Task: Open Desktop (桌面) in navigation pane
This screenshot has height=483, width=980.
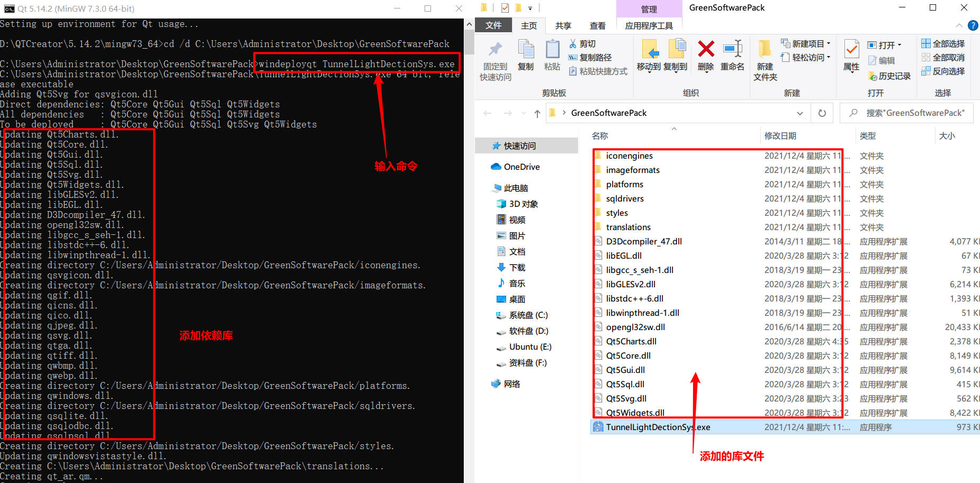Action: (x=510, y=299)
